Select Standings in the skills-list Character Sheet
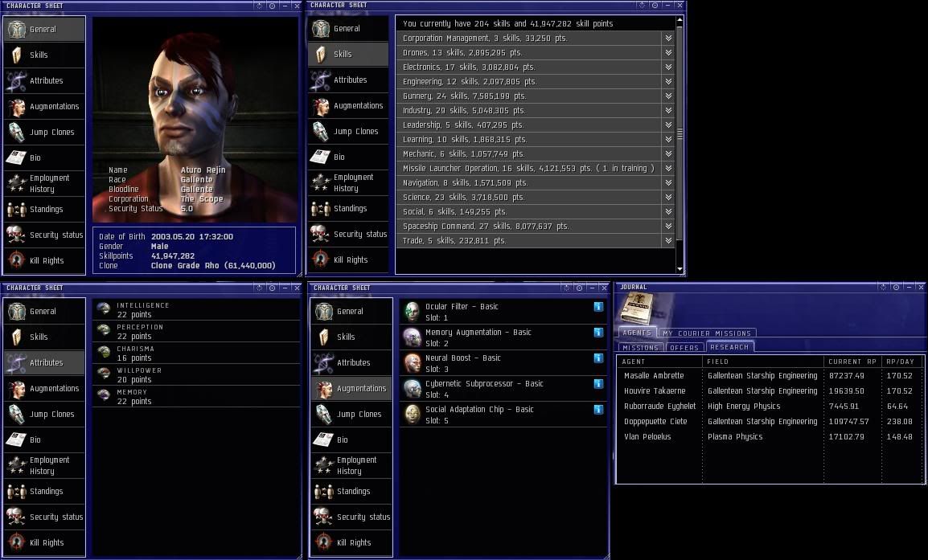 pyautogui.click(x=348, y=209)
